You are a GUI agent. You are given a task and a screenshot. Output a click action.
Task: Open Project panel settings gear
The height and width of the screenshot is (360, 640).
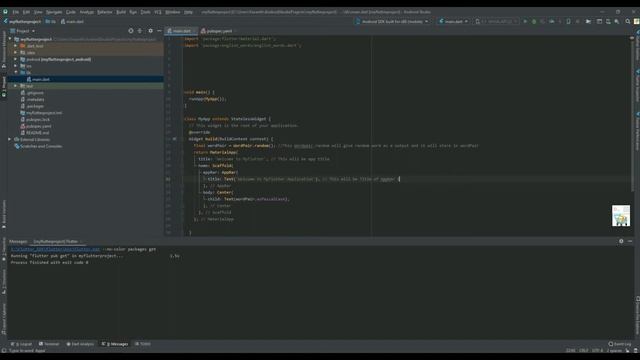coord(150,31)
